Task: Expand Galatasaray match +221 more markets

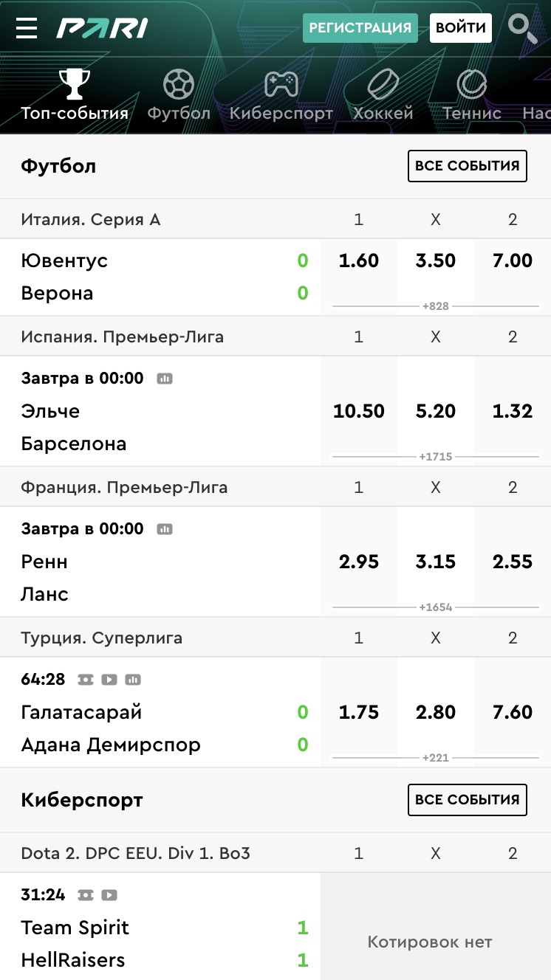Action: coord(436,758)
